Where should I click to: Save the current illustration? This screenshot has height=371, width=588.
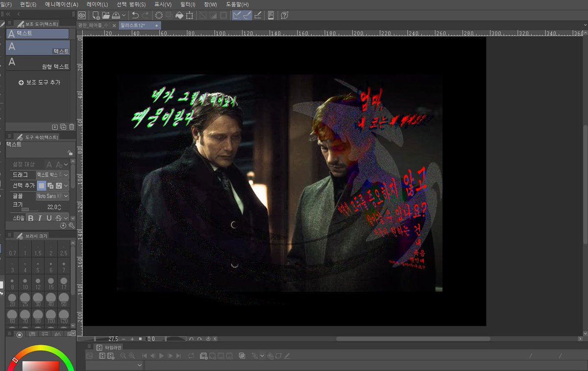(116, 15)
